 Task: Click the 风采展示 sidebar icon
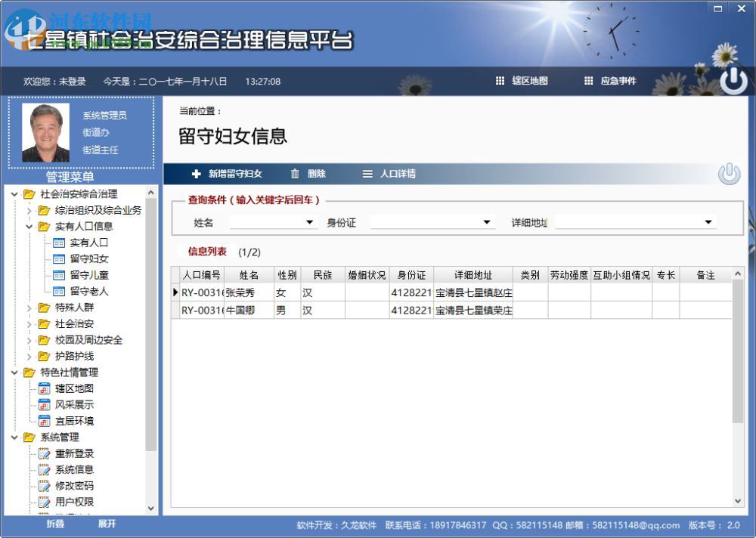click(43, 404)
